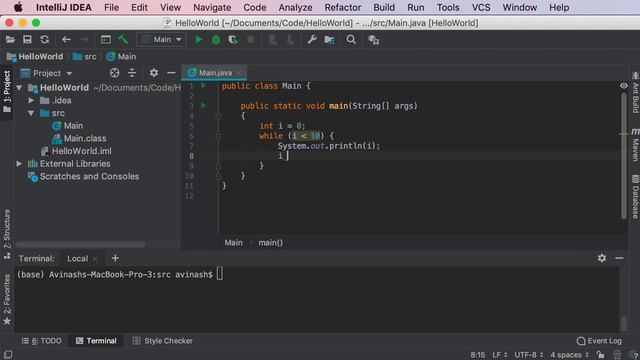Open Project Structure folder icon
640x360 pixels.
click(329, 40)
